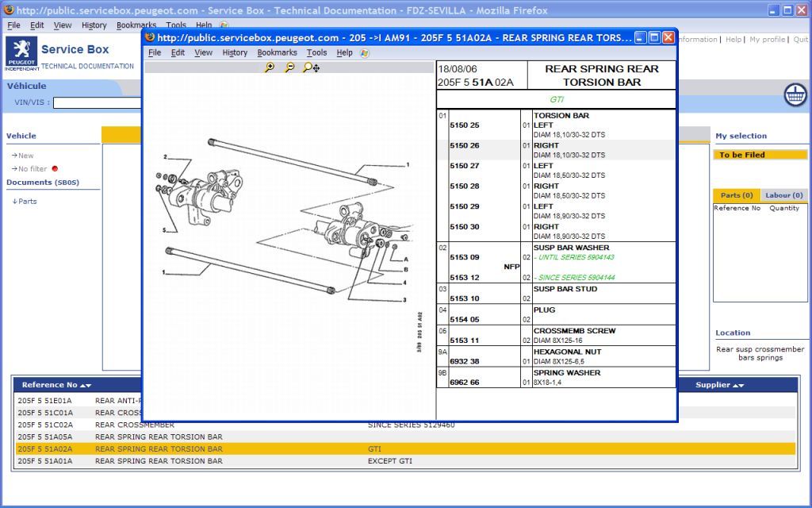Click part number 5150 28
Viewport: 812px width, 508px height.
coord(465,186)
